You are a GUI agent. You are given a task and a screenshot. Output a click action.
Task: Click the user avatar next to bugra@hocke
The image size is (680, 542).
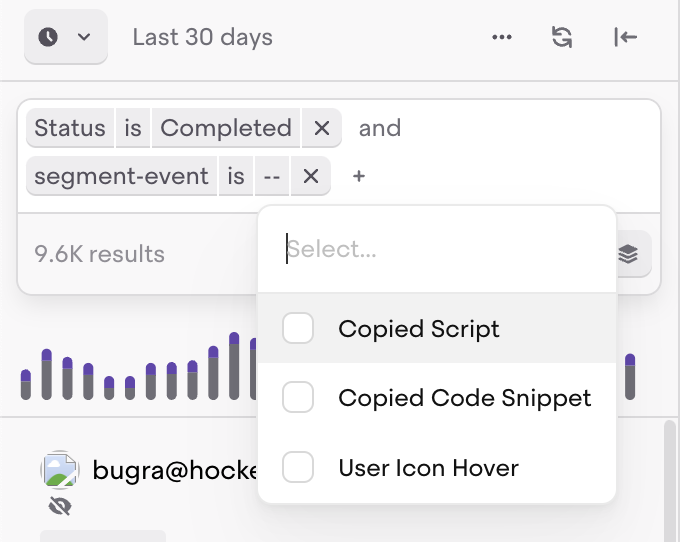[x=60, y=469]
